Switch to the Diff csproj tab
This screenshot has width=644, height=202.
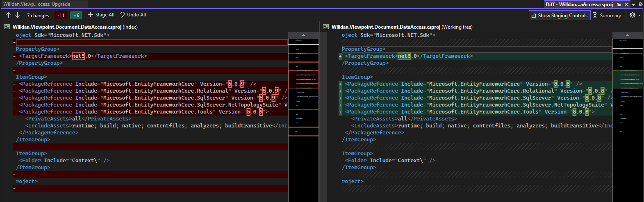coord(579,5)
